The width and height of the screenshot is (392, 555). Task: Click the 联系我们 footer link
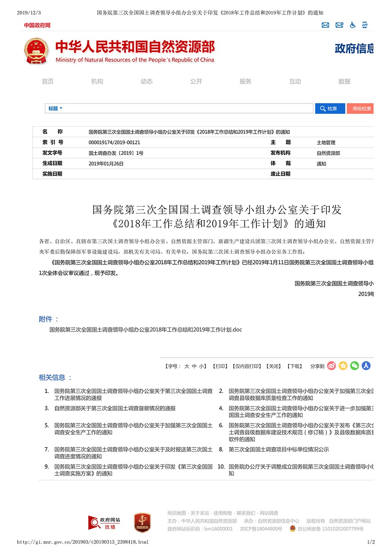(246, 513)
